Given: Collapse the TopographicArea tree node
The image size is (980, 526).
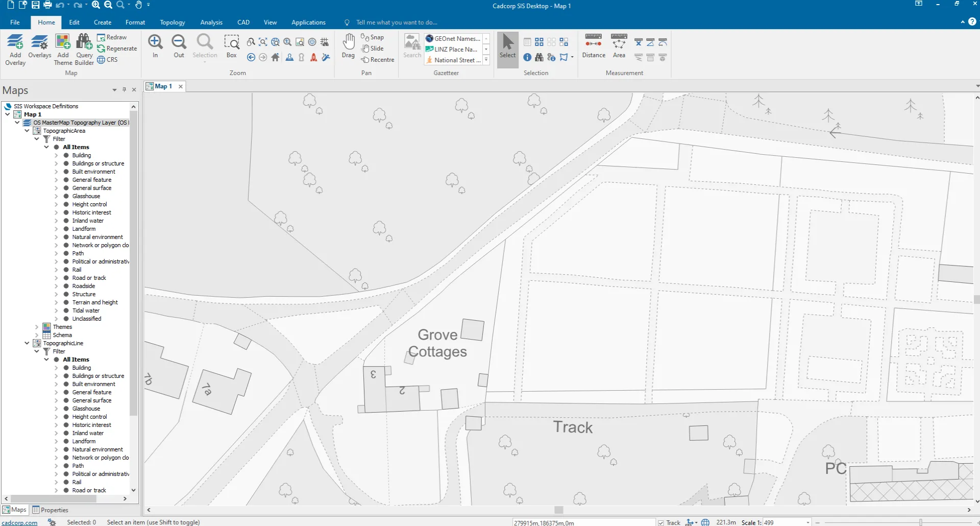Looking at the screenshot, I should 27,131.
